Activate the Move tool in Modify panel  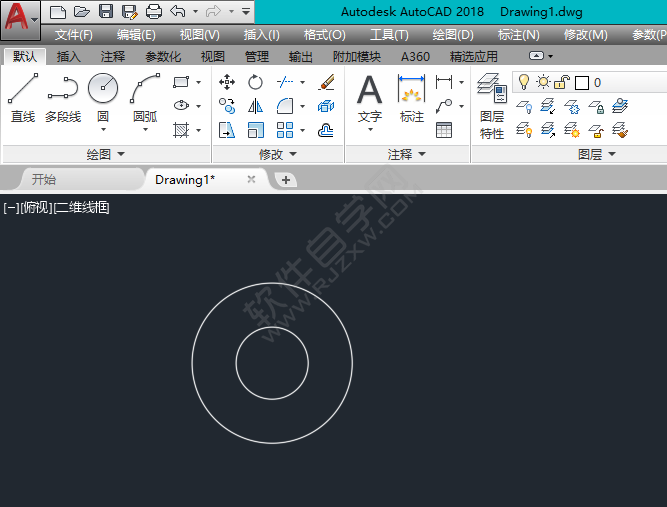pyautogui.click(x=227, y=82)
